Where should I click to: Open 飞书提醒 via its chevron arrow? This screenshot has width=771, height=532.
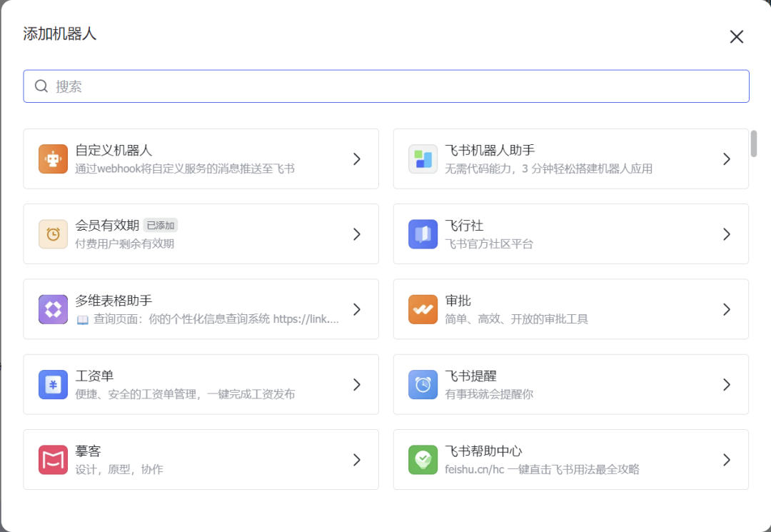727,384
